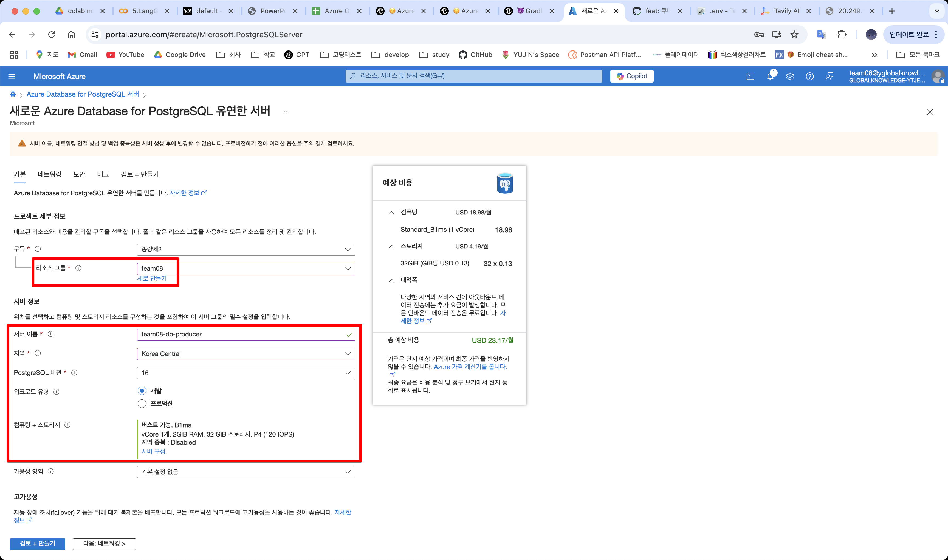
Task: Open the 리소스 그룹 dropdown showing team08
Action: point(246,269)
